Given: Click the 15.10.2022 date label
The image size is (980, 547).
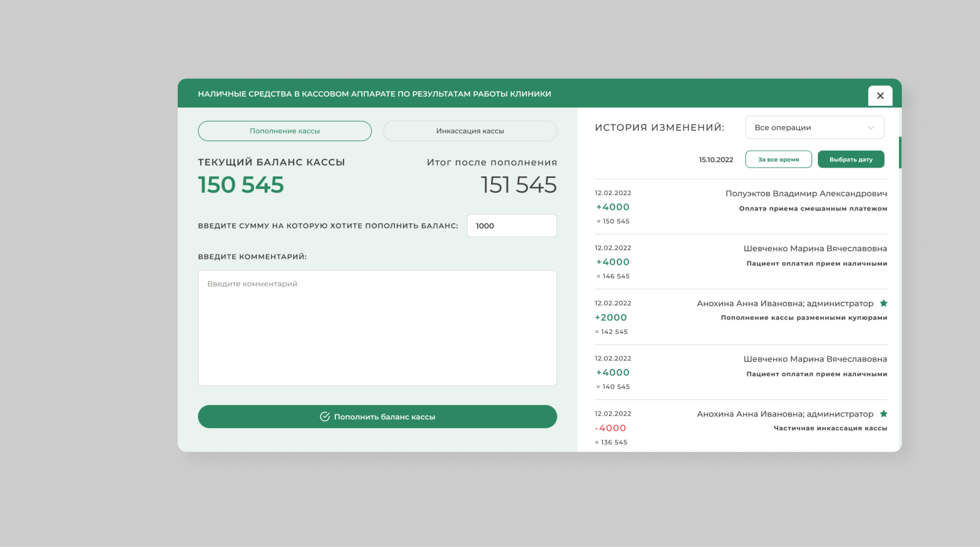Looking at the screenshot, I should pyautogui.click(x=716, y=160).
